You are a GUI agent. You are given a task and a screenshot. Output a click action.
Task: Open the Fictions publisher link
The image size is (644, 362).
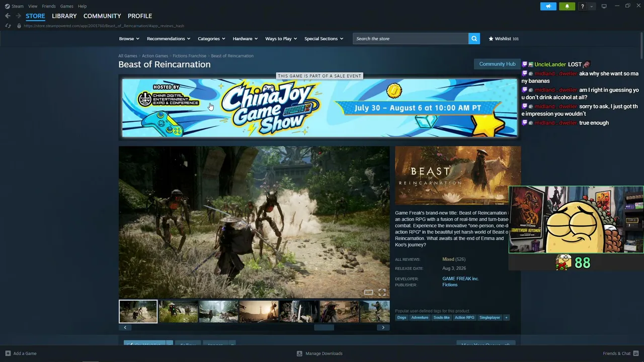click(x=450, y=285)
